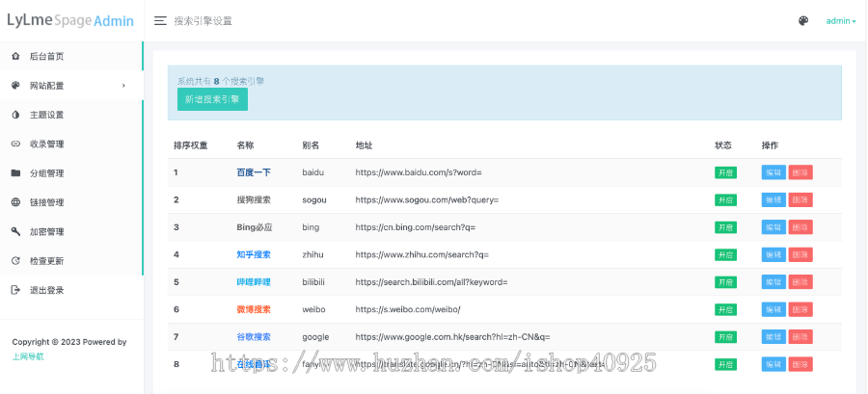Viewport: 868px width, 394px height.
Task: Edit the search engine in row 8
Action: coord(773,364)
